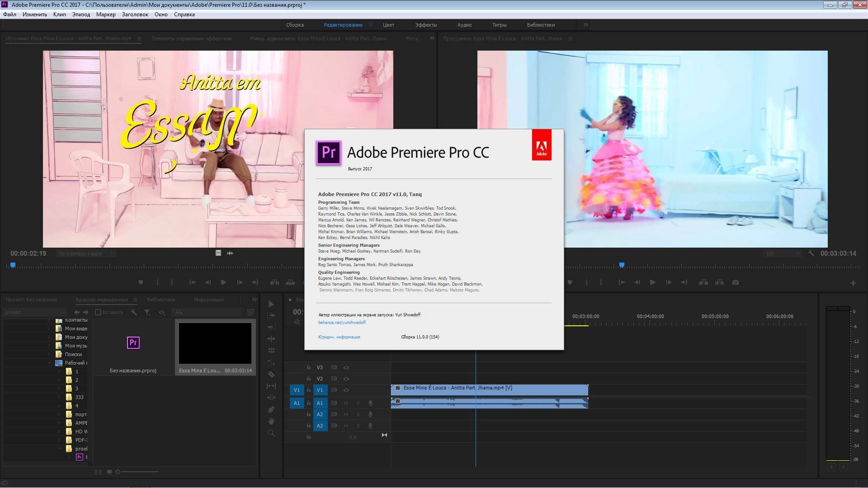This screenshot has height=488, width=868.
Task: Toggle A1 track target button
Action: pos(320,403)
